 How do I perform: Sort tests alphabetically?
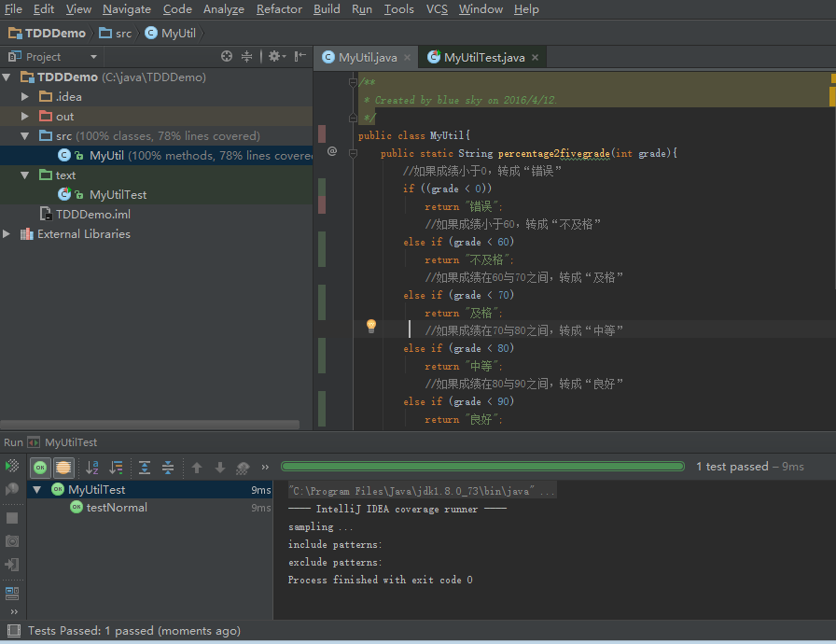[91, 468]
